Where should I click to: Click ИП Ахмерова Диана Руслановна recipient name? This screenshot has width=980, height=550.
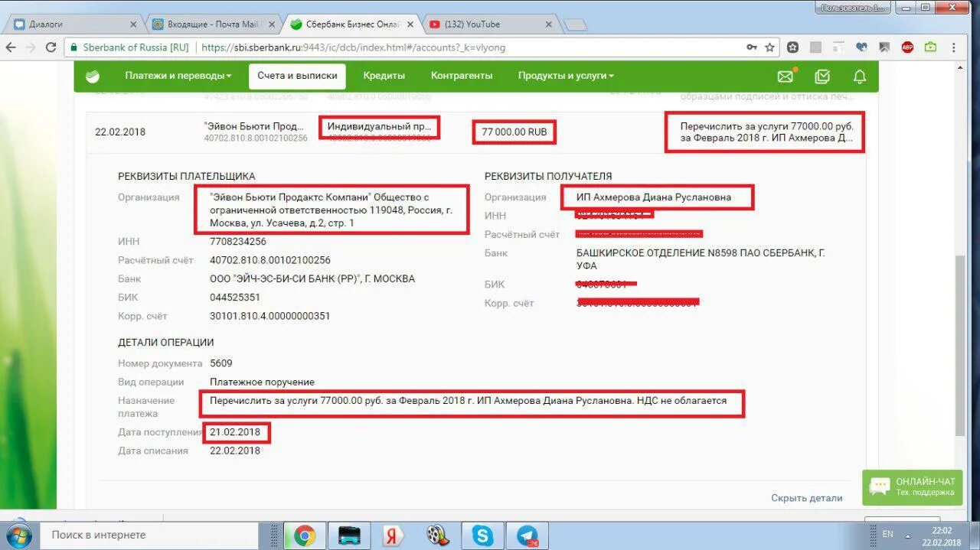click(654, 197)
